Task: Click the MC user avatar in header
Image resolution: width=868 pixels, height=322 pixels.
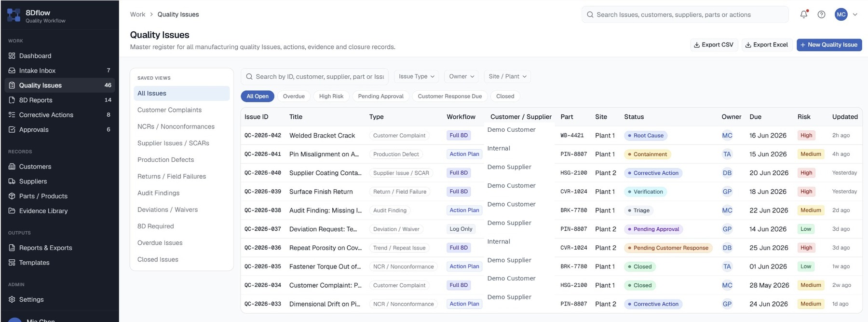Action: point(841,14)
